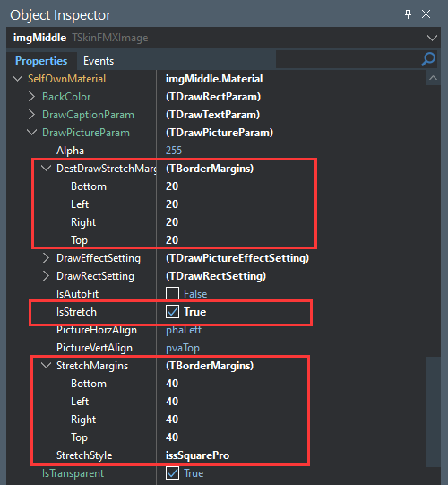The image size is (448, 485).
Task: Click the property search input field
Action: 348,59
